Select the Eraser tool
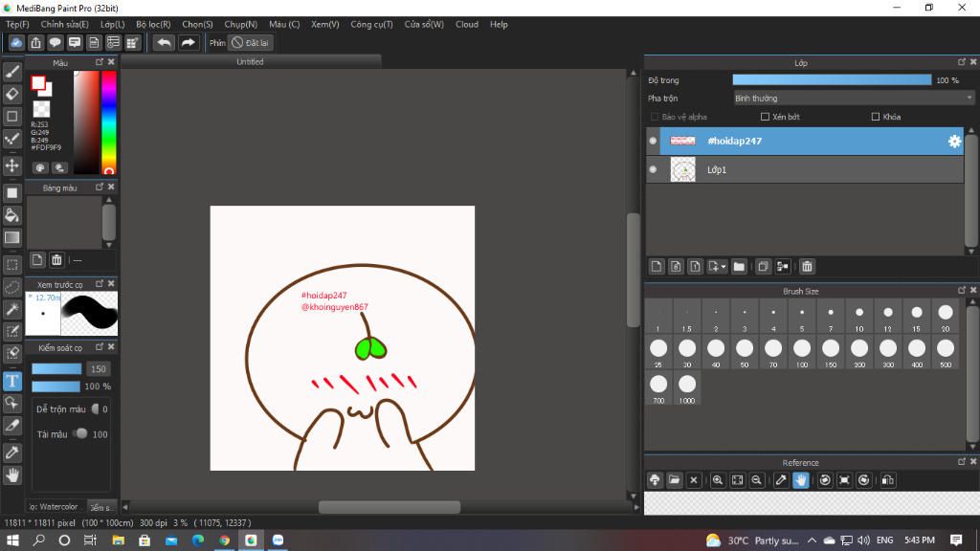 [11, 95]
